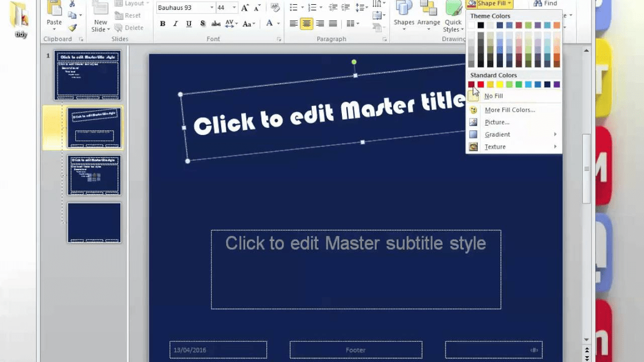Toggle Underline formatting in the Font group

pyautogui.click(x=189, y=24)
